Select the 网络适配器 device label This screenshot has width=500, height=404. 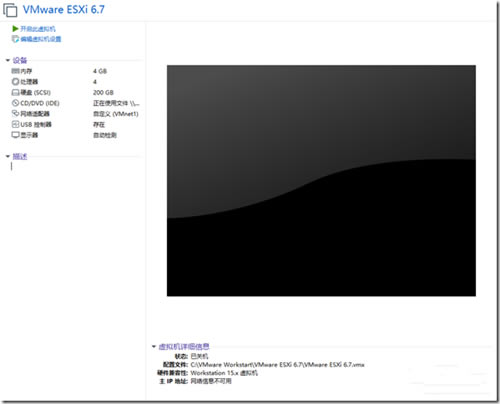(35, 114)
